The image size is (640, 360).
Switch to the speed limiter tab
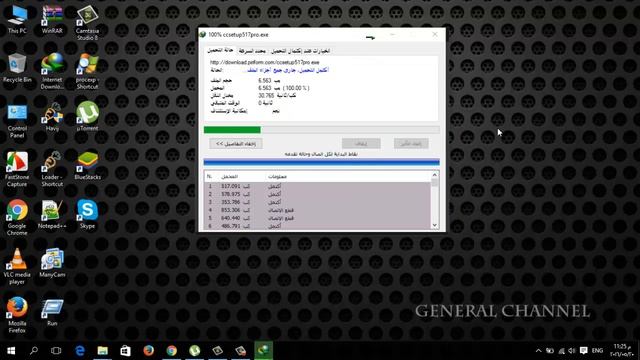[252, 51]
